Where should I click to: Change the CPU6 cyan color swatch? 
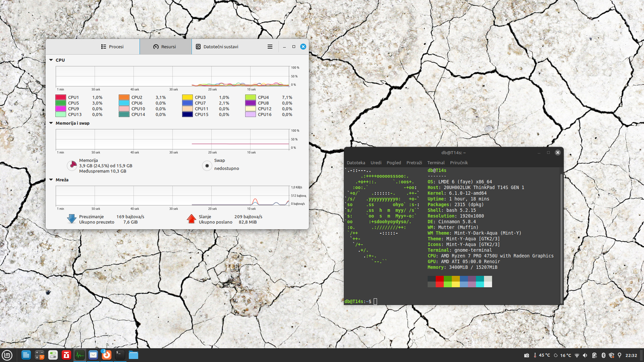pyautogui.click(x=124, y=103)
